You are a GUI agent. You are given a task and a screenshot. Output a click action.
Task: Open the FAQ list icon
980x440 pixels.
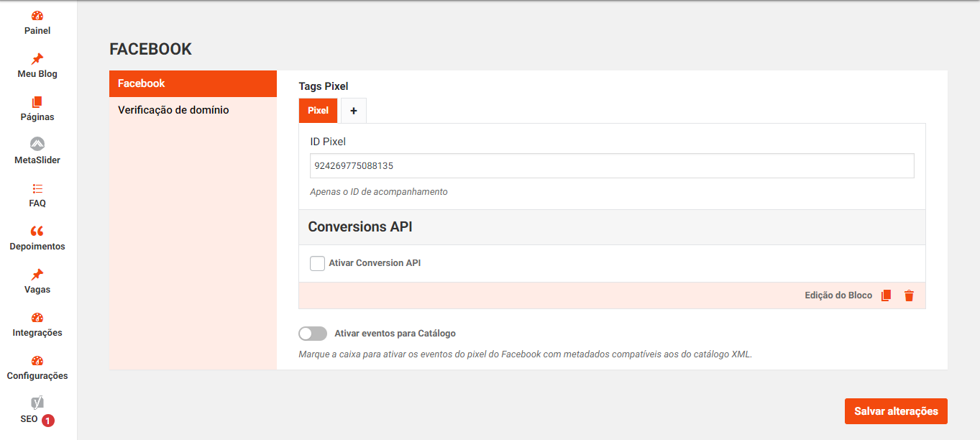pos(37,188)
